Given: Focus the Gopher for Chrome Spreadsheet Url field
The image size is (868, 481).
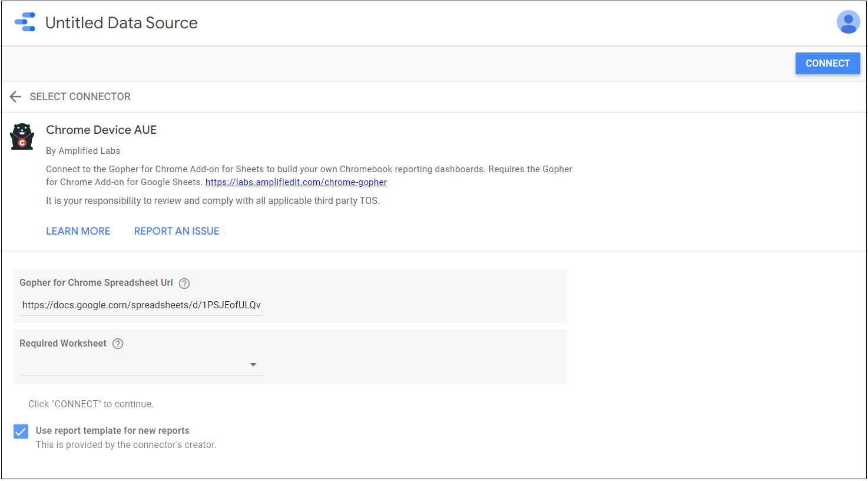Looking at the screenshot, I should [141, 305].
